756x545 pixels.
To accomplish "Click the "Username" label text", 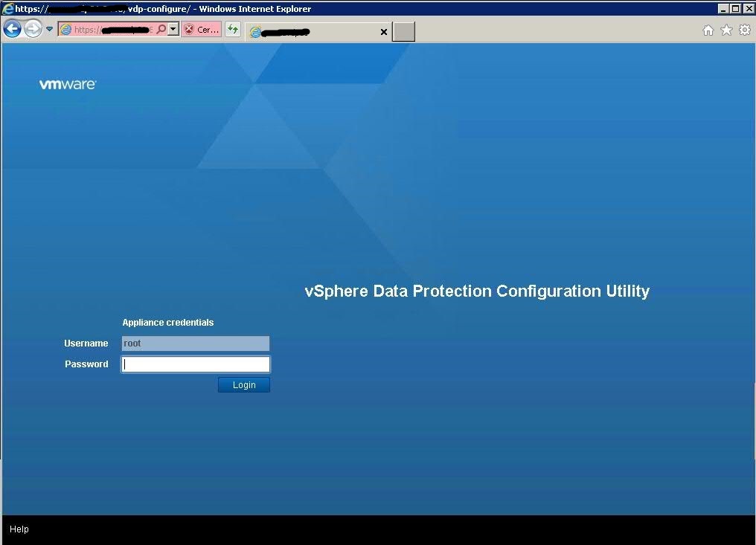I will [86, 343].
